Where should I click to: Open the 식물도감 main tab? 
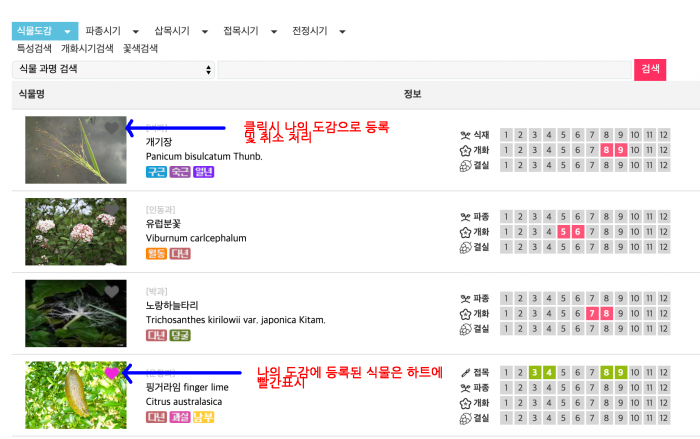point(44,31)
